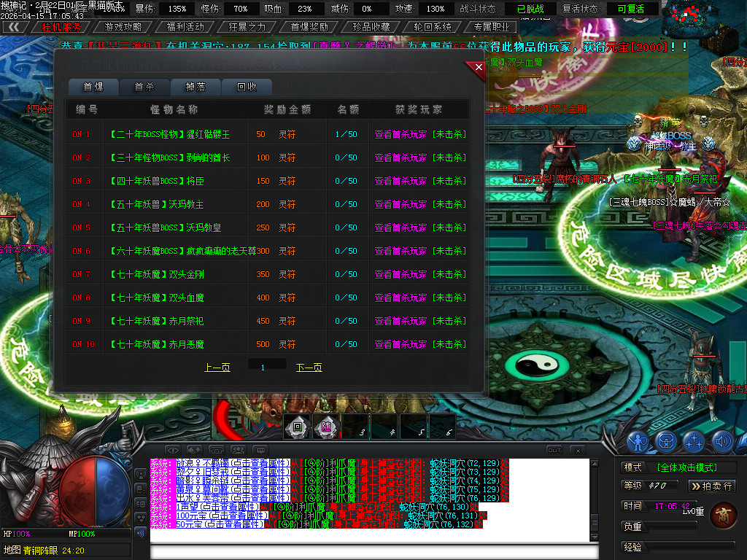Click the OUT icon on the chat bar
Viewport: 747px width, 560px height.
[554, 451]
